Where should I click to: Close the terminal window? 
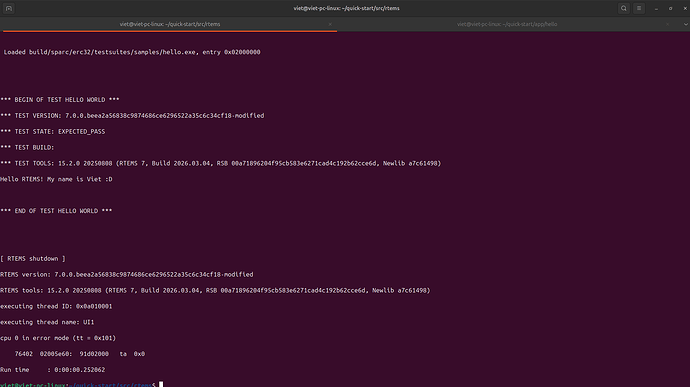click(x=685, y=8)
